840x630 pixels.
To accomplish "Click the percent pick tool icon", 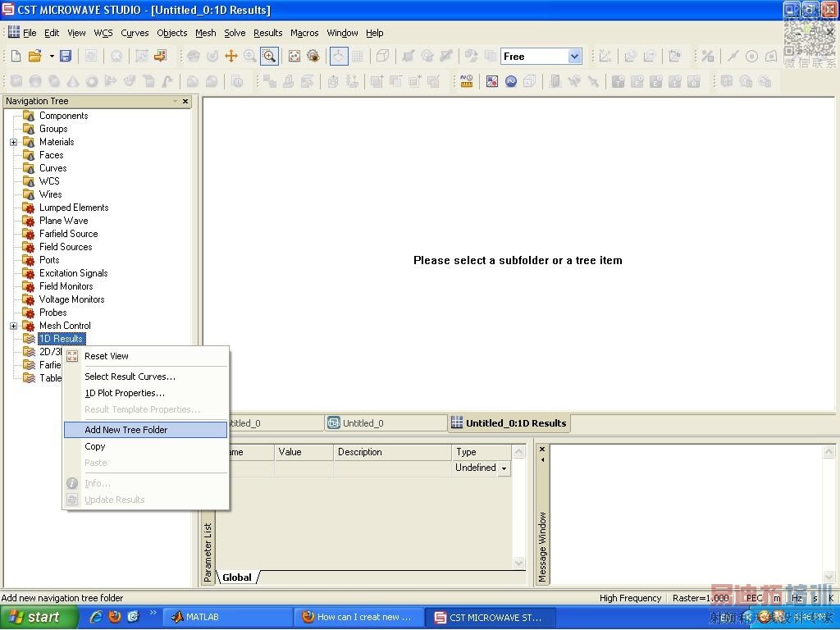I will click(707, 56).
